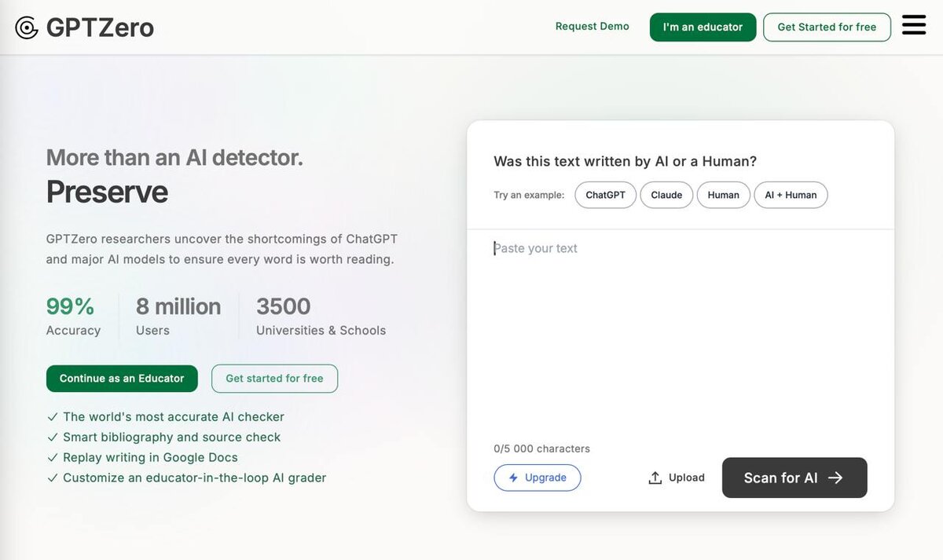Click the lightning bolt icon in Upgrade
This screenshot has width=943, height=560.
click(x=513, y=478)
